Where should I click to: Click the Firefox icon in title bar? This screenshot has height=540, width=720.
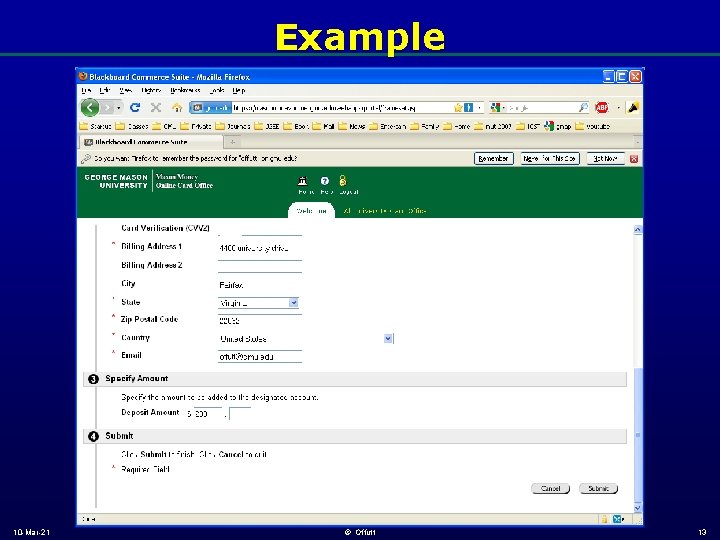click(83, 76)
